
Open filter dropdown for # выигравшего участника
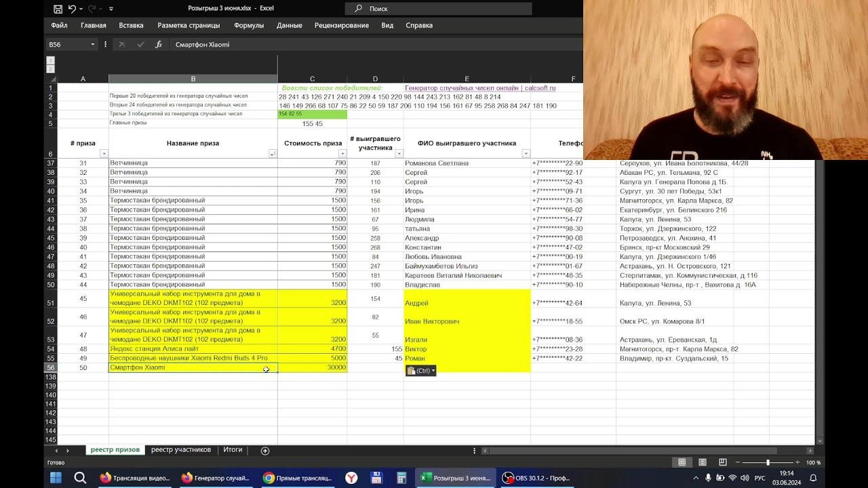point(399,154)
